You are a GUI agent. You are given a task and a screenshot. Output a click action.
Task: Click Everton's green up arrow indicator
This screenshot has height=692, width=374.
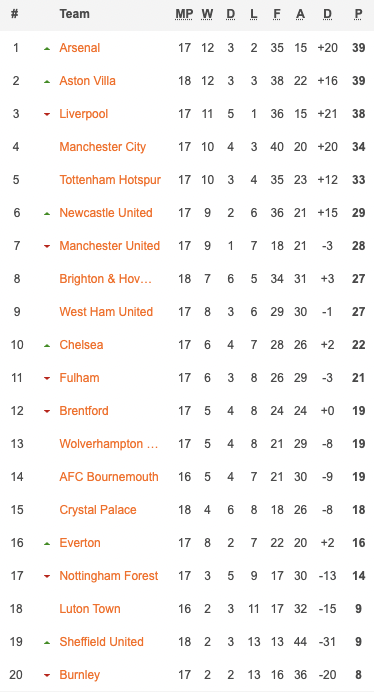pyautogui.click(x=47, y=544)
